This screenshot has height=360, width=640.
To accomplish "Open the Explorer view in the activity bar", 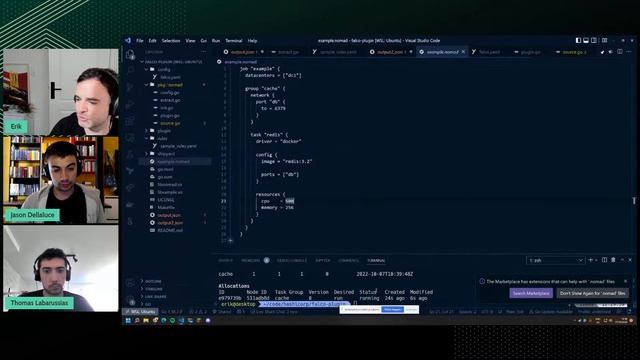I will (x=130, y=54).
